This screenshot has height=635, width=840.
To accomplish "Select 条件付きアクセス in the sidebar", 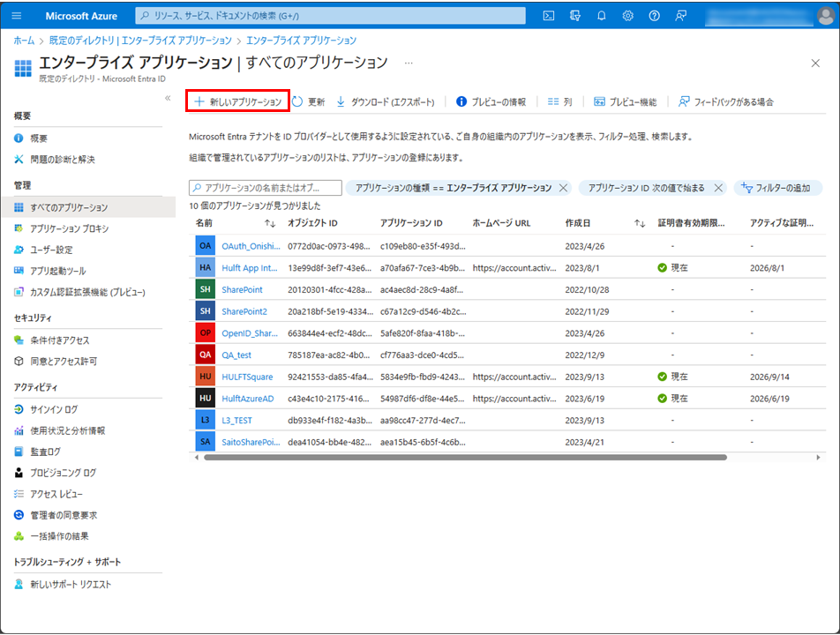I will coord(59,340).
